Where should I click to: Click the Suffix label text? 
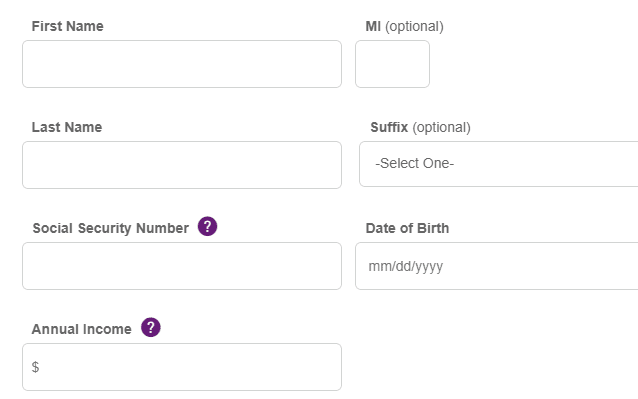click(389, 127)
